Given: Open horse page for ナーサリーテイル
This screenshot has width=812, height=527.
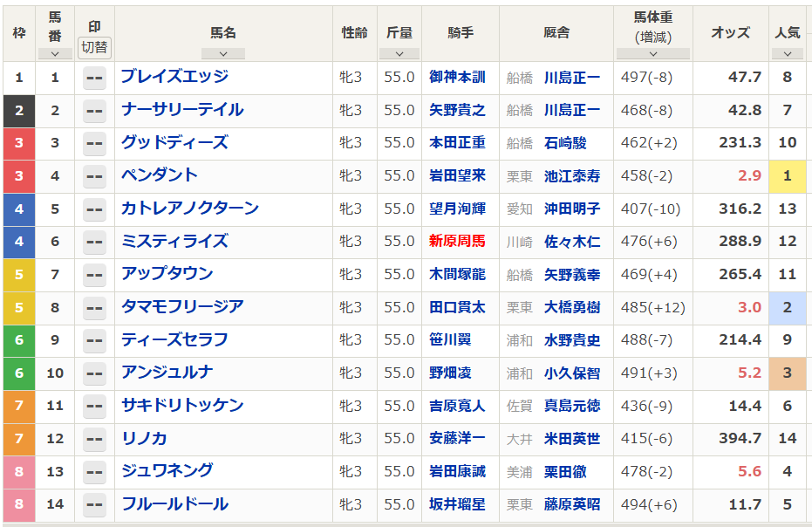Looking at the screenshot, I should (182, 109).
